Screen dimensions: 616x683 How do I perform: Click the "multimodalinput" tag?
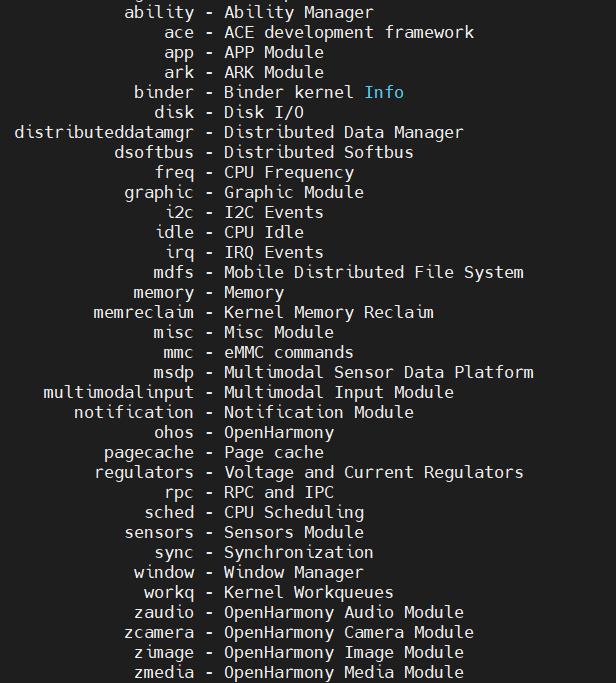point(119,392)
